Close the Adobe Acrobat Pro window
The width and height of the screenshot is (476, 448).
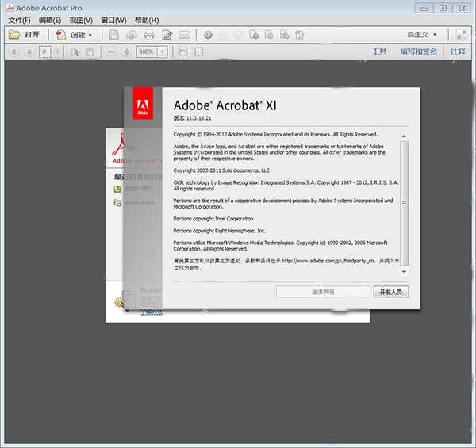click(462, 8)
